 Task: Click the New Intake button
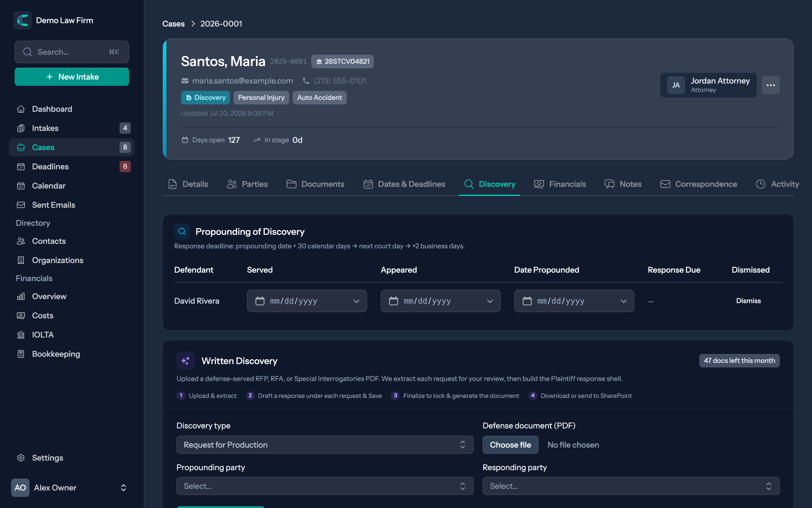pos(72,77)
